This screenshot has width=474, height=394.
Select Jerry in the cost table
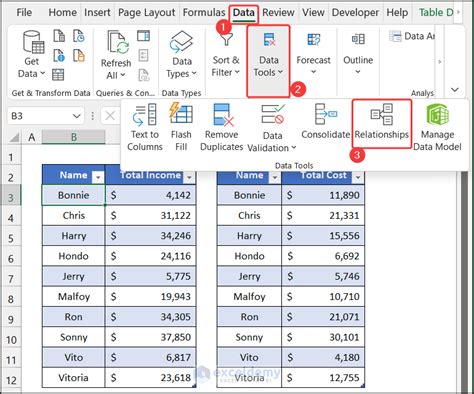249,276
